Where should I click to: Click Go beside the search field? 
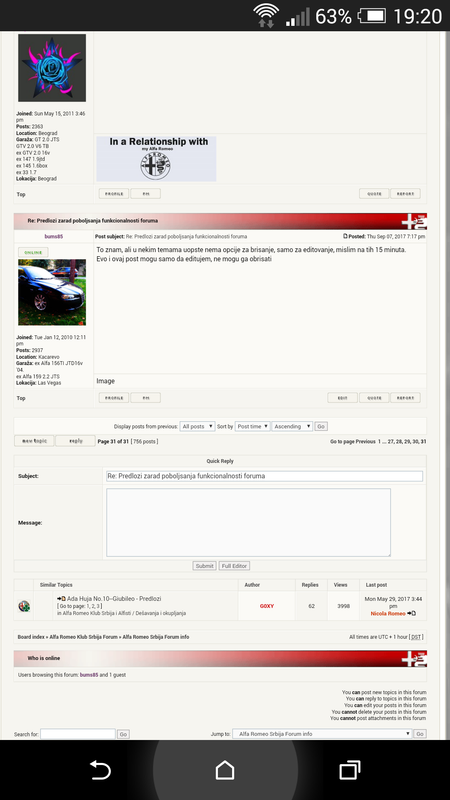point(123,734)
